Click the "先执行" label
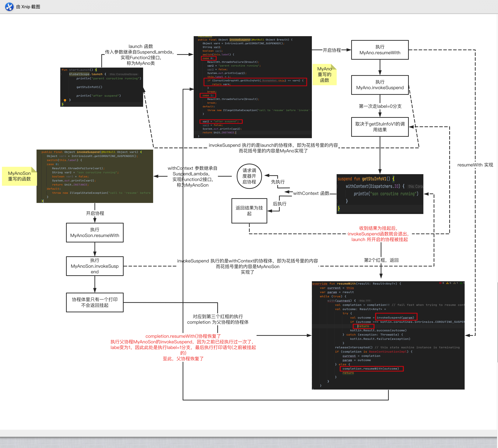The width and height of the screenshot is (498, 448). pos(278,182)
